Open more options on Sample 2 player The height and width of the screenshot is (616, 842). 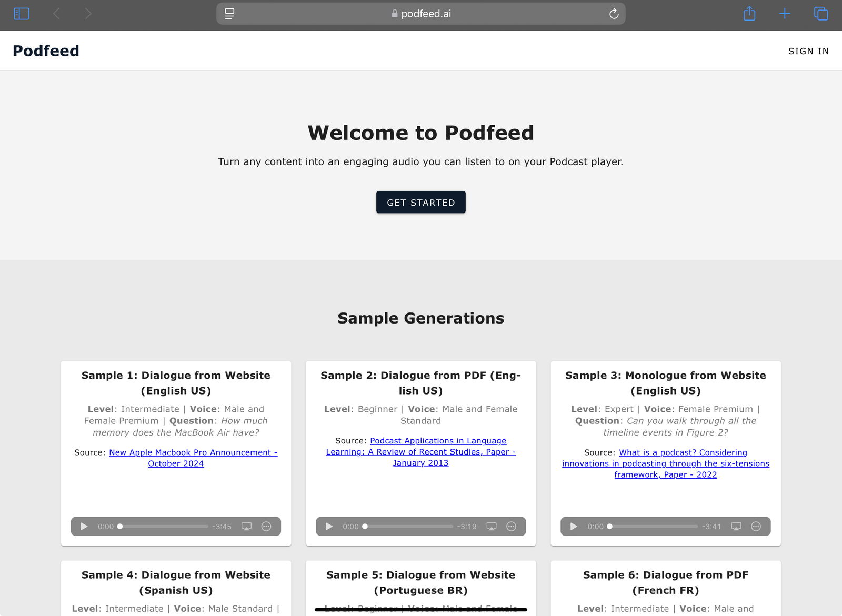[511, 527]
